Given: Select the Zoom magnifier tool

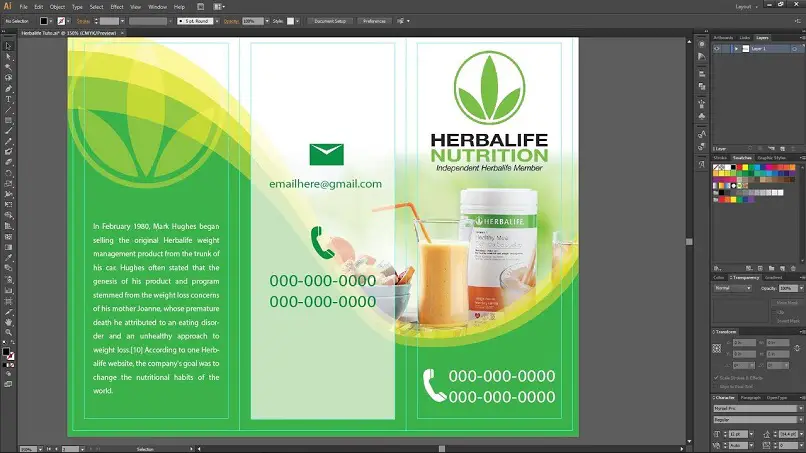Looking at the screenshot, I should pos(8,333).
